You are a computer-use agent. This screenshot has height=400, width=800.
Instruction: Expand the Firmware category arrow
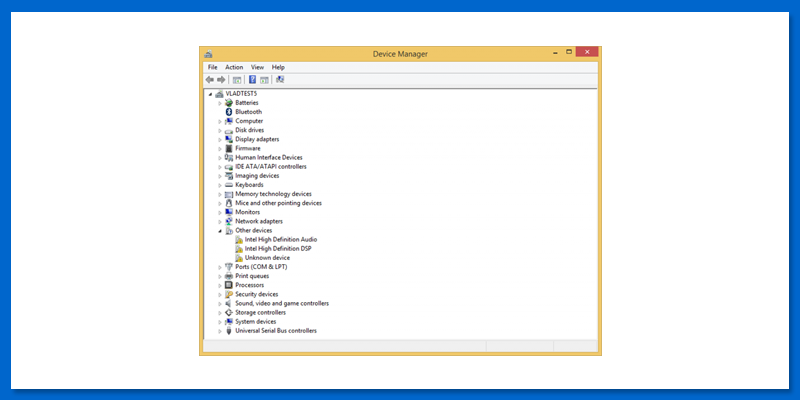(220, 148)
